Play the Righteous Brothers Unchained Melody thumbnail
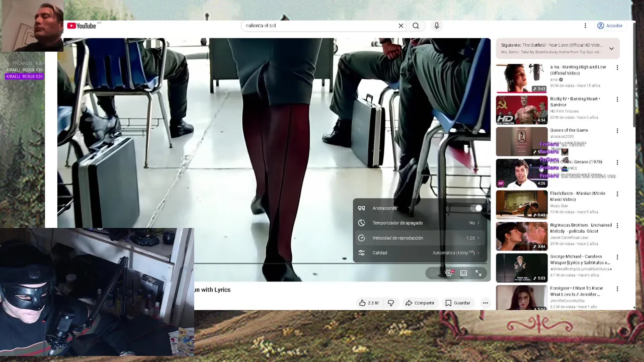 coord(522,236)
